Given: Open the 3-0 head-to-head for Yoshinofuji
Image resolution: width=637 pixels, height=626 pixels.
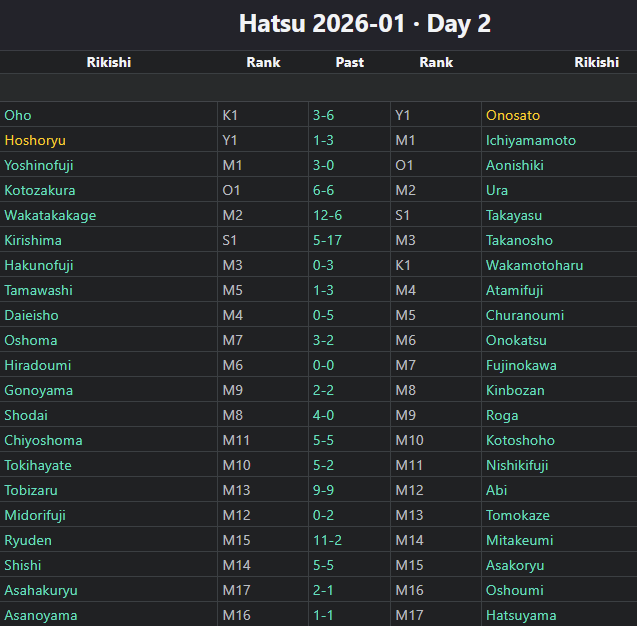Looking at the screenshot, I should coord(323,165).
